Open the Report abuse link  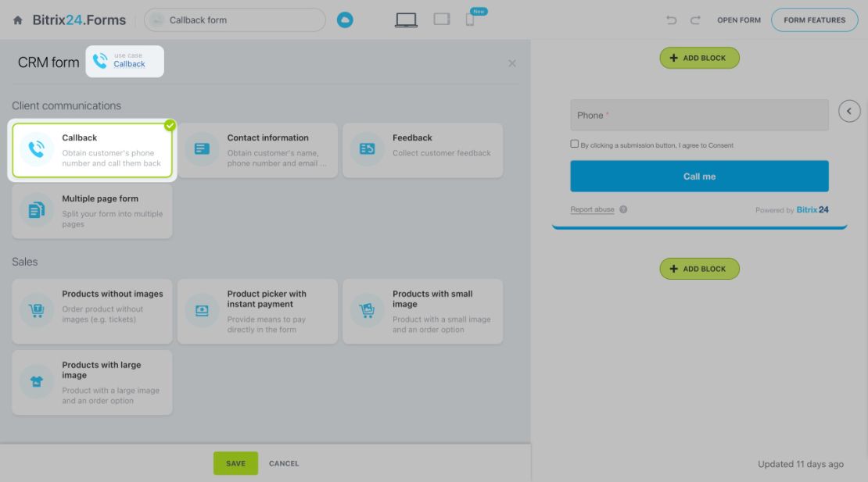coord(592,209)
